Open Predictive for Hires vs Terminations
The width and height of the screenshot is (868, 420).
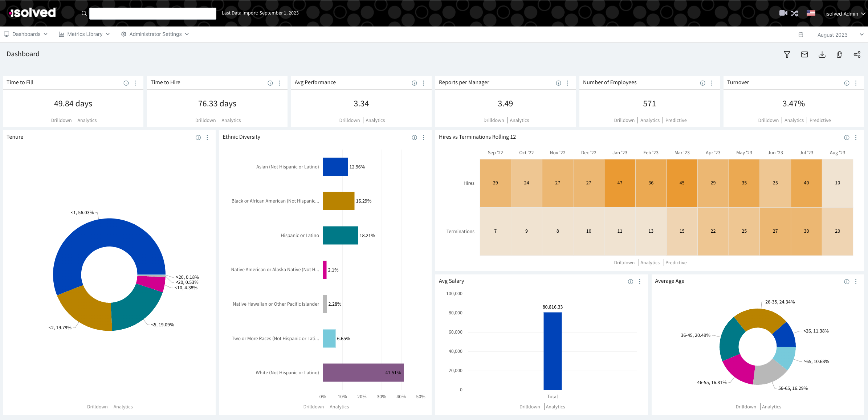pos(676,262)
